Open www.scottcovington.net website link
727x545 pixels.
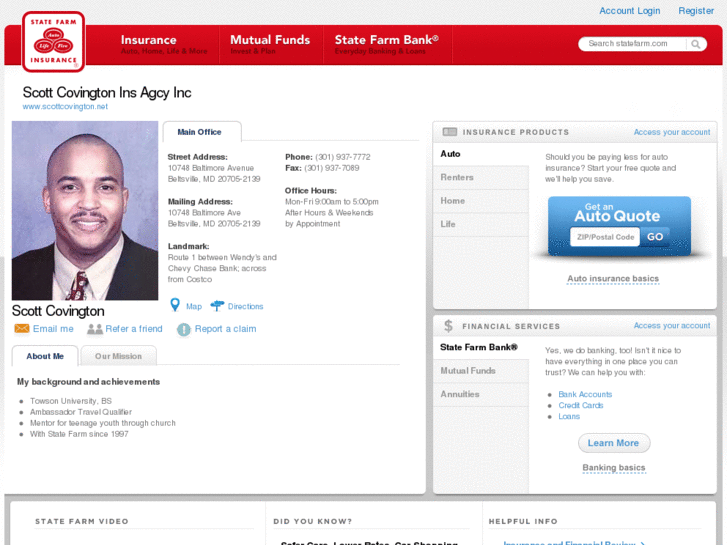65,106
